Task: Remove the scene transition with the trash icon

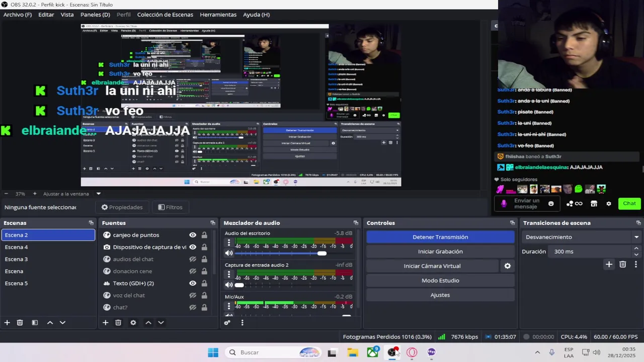Action: click(622, 264)
